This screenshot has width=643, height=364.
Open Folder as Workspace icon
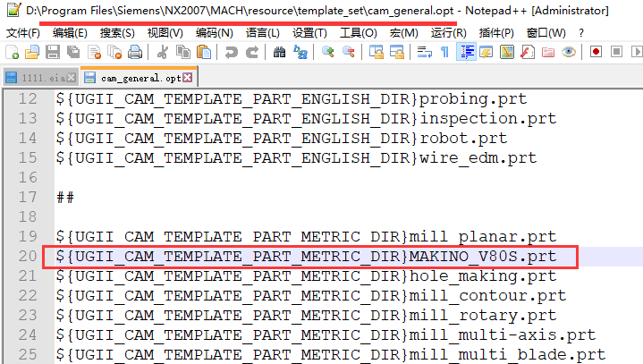point(548,52)
